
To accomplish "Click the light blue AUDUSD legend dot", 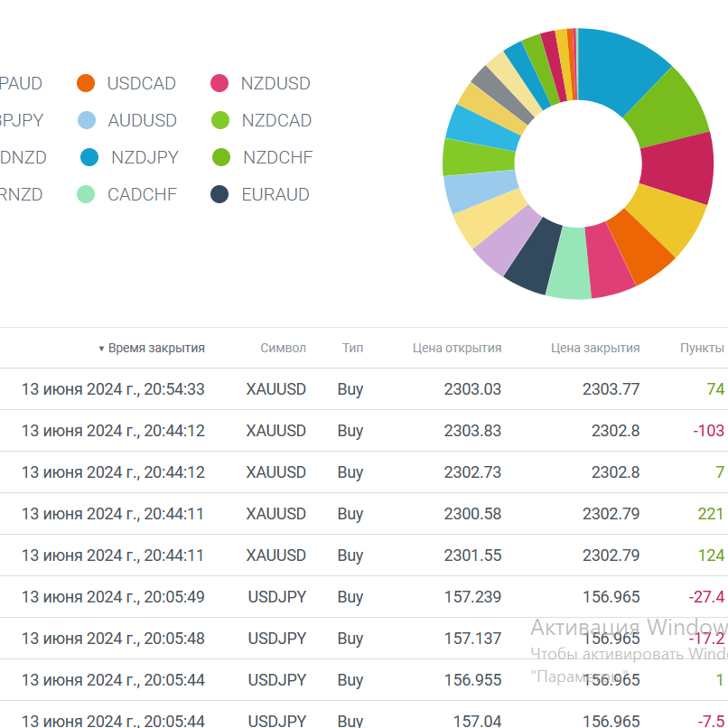I will pyautogui.click(x=87, y=121).
